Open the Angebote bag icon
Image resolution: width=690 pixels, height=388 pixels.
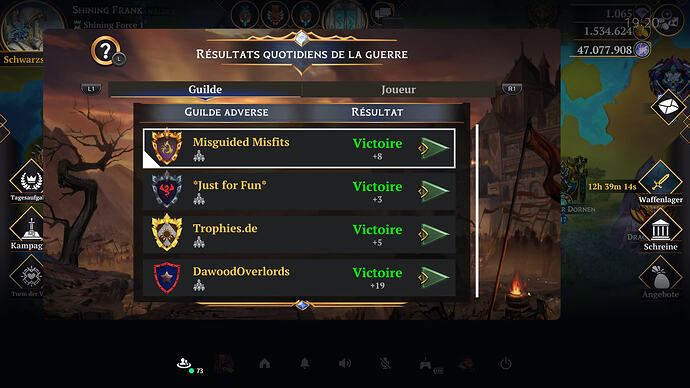(x=661, y=277)
